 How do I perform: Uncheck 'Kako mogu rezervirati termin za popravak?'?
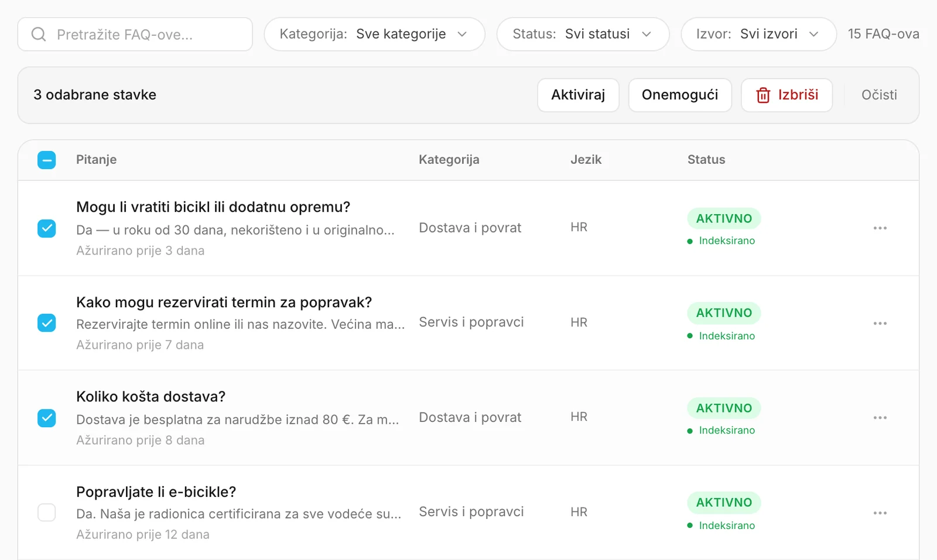click(x=47, y=323)
